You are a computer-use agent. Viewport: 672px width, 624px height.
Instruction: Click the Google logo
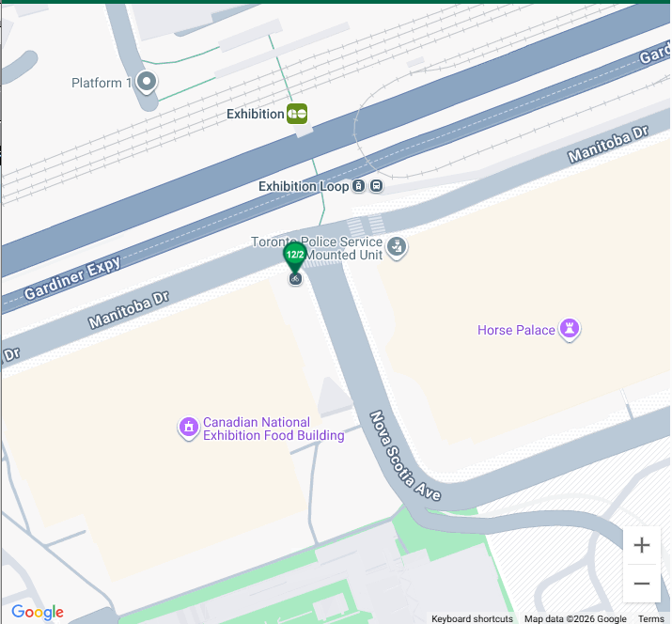[38, 612]
